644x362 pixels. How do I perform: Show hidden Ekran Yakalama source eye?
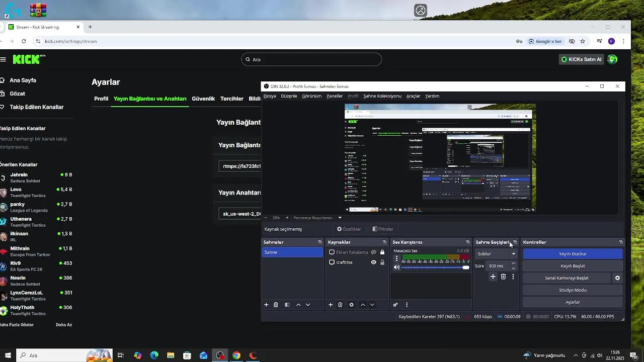(x=373, y=252)
